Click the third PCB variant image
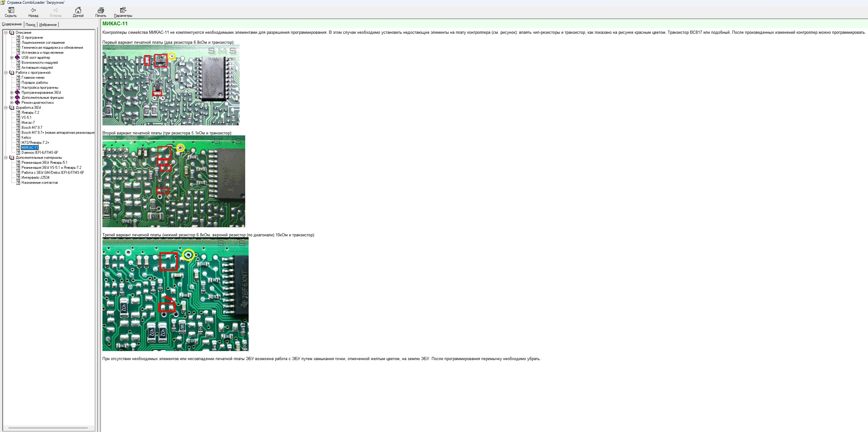868x432 pixels. (x=175, y=294)
